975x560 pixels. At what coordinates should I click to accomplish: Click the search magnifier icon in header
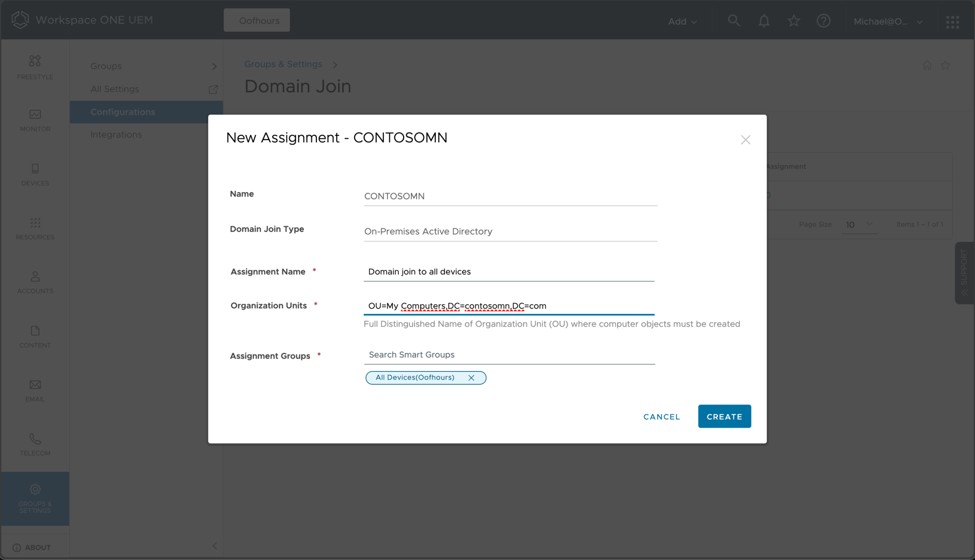tap(733, 21)
